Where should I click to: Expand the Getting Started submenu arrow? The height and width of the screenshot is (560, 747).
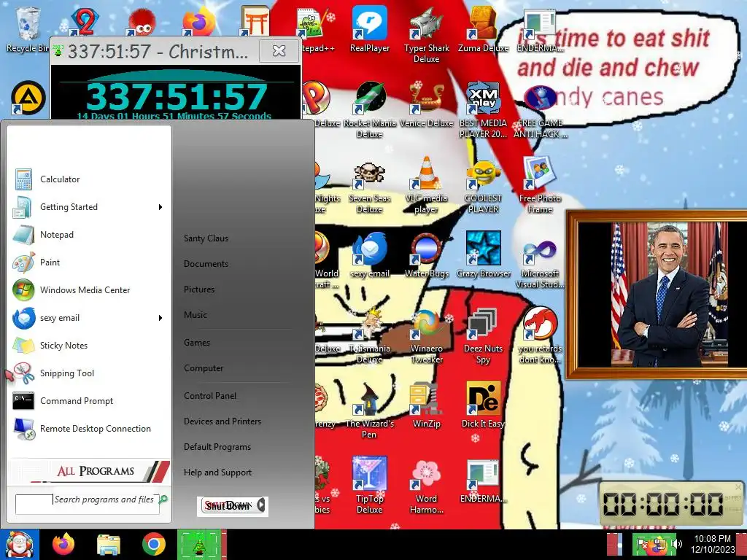tap(160, 207)
